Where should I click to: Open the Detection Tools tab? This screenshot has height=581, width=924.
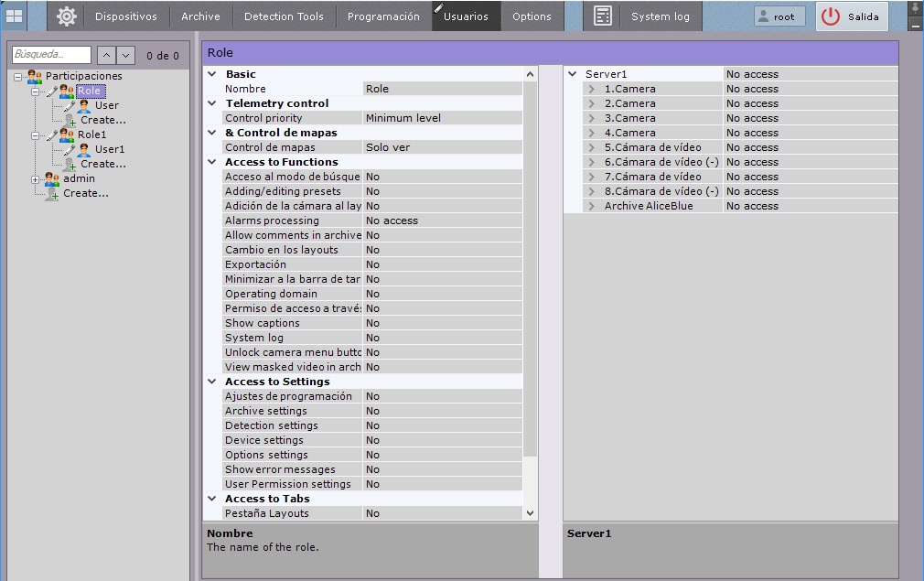(x=285, y=16)
